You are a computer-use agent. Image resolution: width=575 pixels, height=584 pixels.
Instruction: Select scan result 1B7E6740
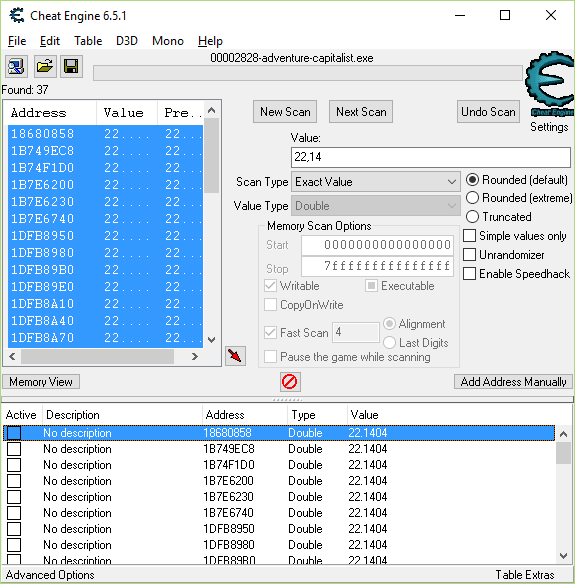[x=105, y=219]
